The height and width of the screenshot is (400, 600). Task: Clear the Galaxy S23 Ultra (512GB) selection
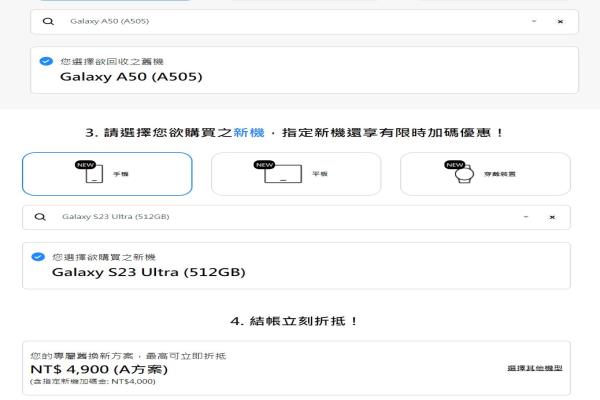(x=552, y=217)
